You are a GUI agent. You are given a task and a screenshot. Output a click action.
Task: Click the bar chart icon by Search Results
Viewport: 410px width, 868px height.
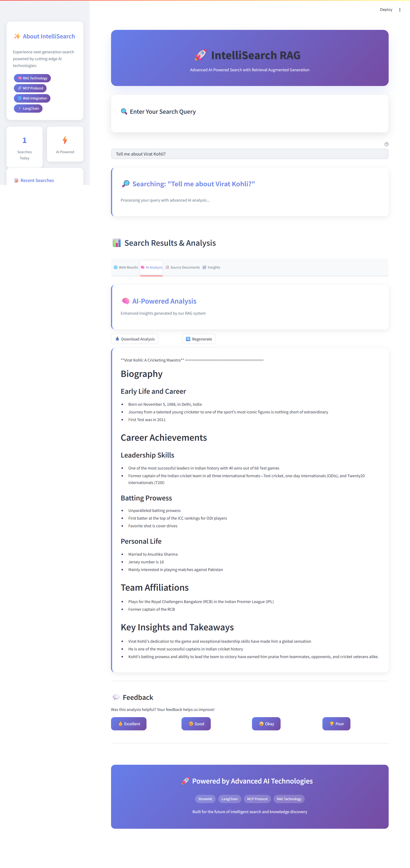tap(117, 243)
